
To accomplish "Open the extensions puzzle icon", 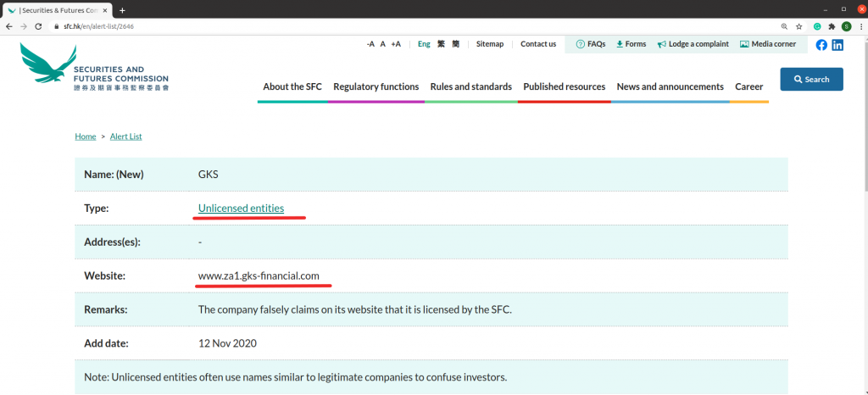I will (x=832, y=26).
